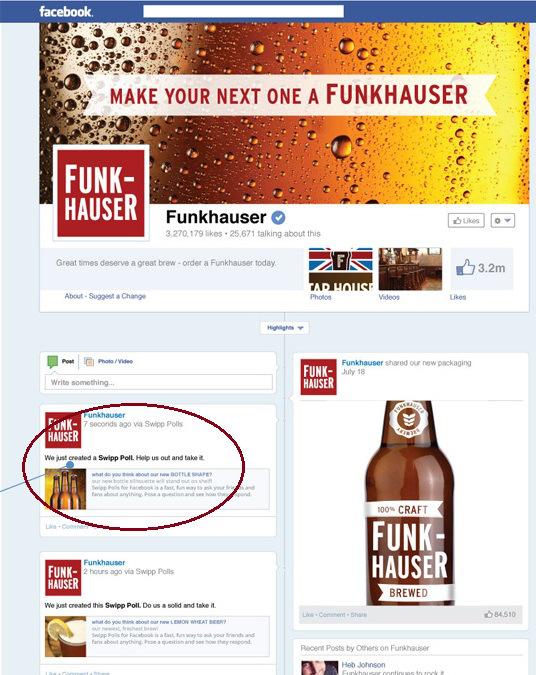Open the bottle shape poll thumbnail

click(65, 489)
